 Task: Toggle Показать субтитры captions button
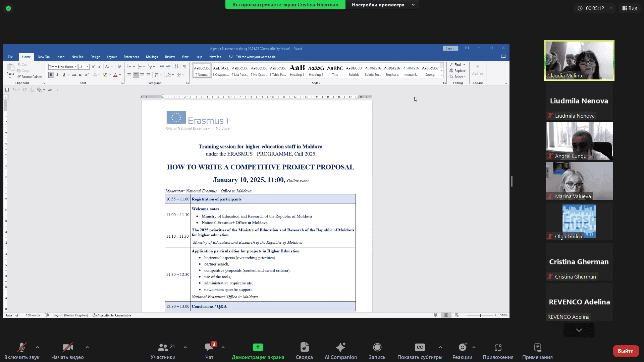coord(420,348)
